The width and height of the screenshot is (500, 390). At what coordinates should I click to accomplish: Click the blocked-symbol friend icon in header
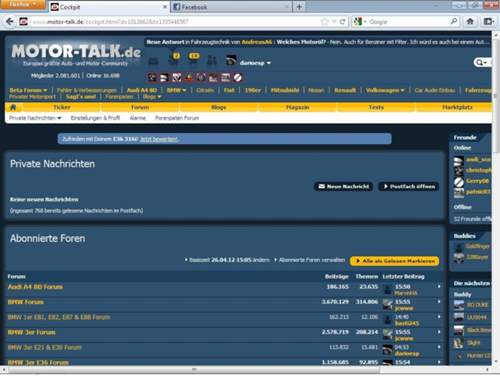point(237,78)
